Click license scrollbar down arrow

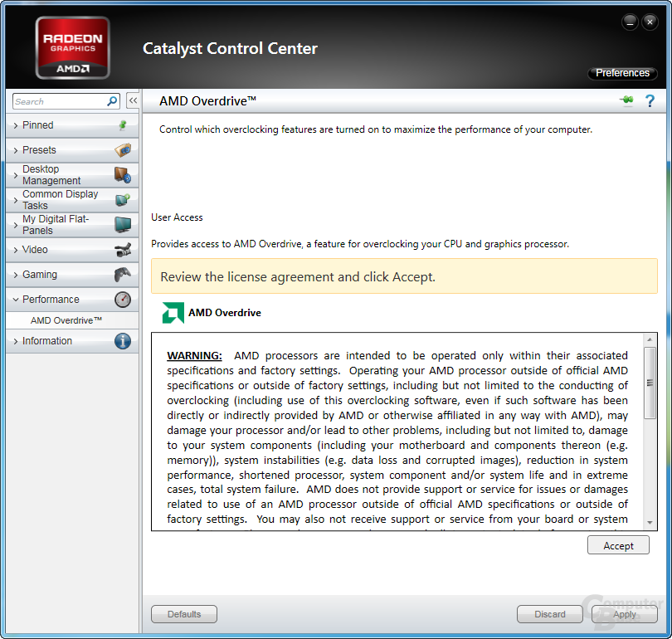(650, 523)
